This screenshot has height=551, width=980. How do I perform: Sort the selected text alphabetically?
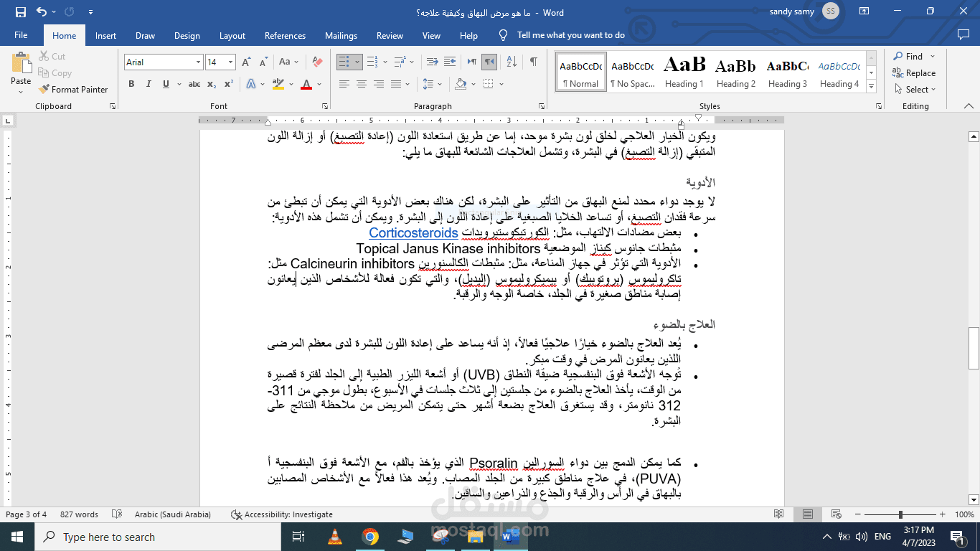pyautogui.click(x=512, y=62)
